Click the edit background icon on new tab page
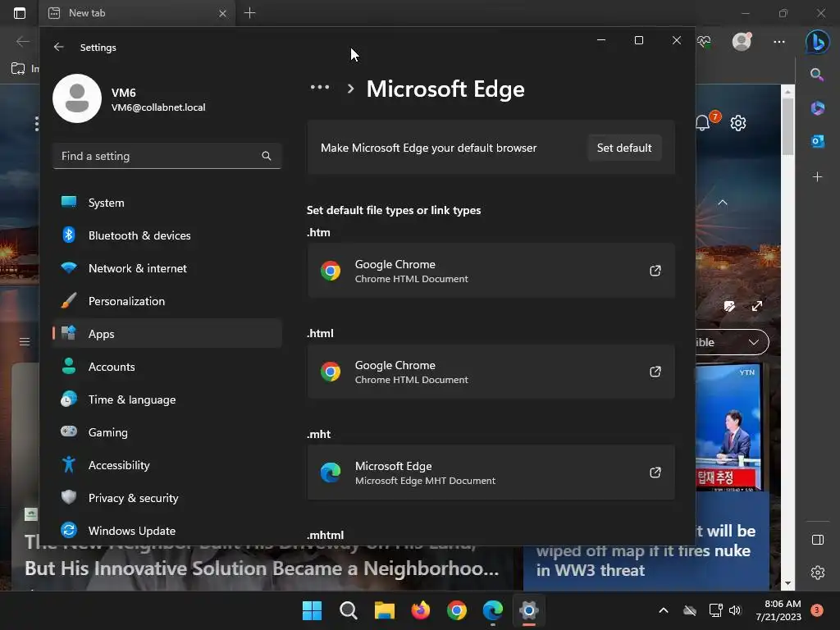The height and width of the screenshot is (630, 840). point(729,306)
